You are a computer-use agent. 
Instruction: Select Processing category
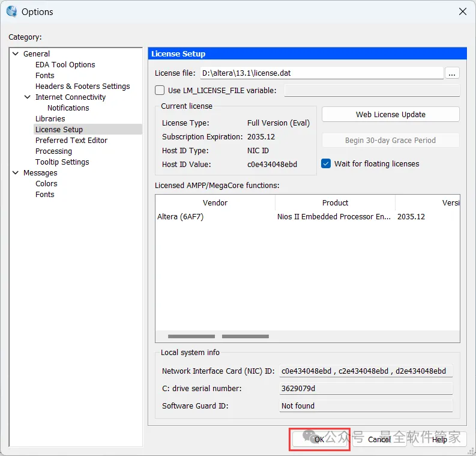(x=53, y=151)
